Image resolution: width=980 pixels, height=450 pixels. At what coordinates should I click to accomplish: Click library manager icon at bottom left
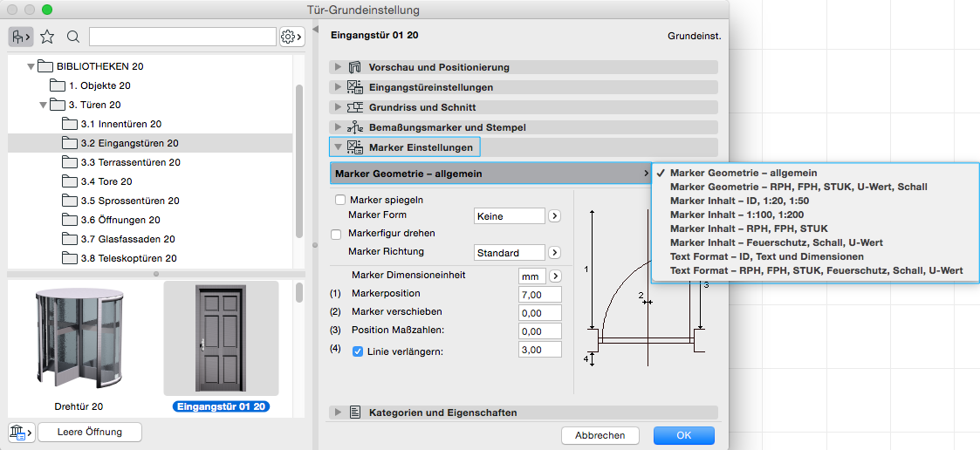20,433
